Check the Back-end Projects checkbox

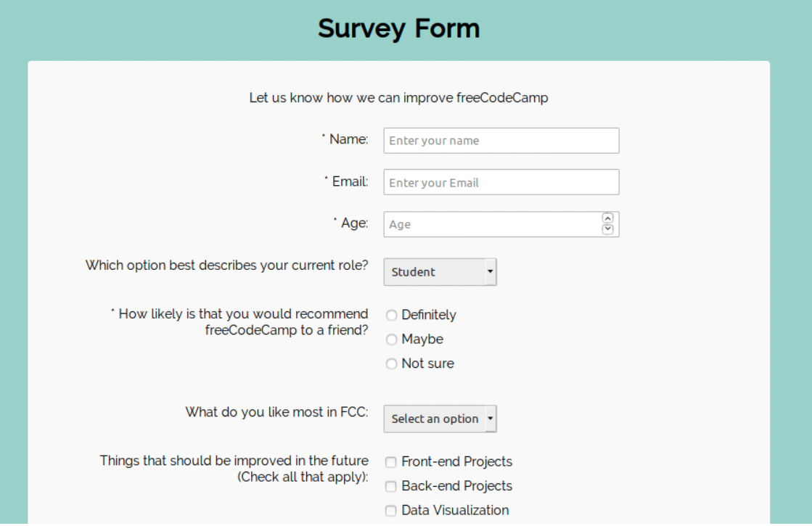click(x=390, y=486)
